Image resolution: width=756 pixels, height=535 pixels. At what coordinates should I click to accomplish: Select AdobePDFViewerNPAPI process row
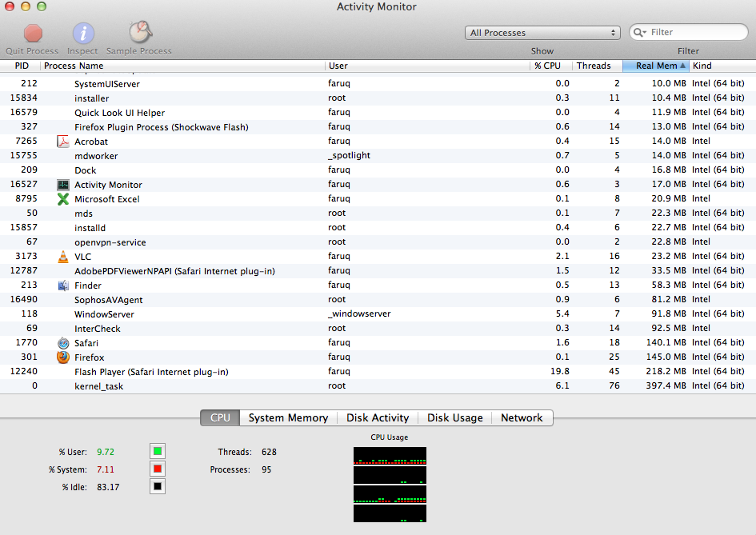378,271
